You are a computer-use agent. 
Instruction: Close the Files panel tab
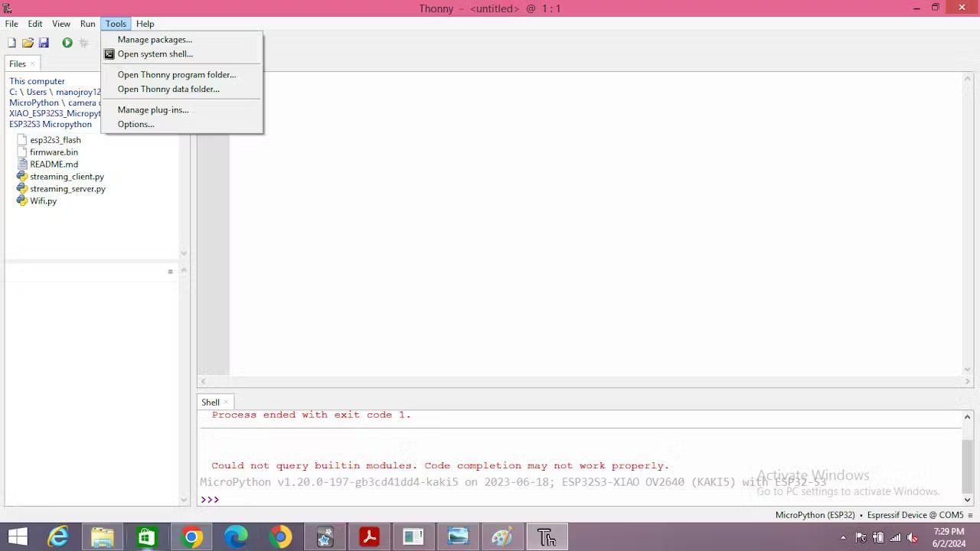(33, 64)
